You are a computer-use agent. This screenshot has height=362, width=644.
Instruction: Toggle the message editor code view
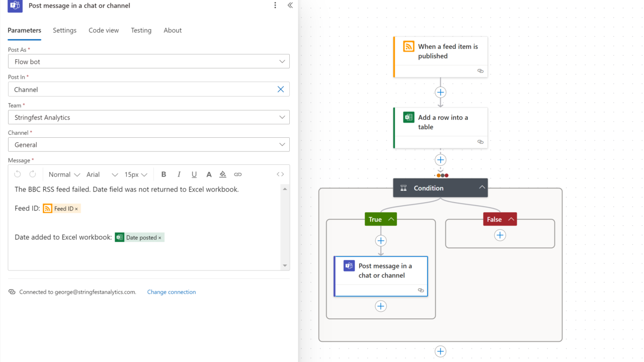coord(280,174)
